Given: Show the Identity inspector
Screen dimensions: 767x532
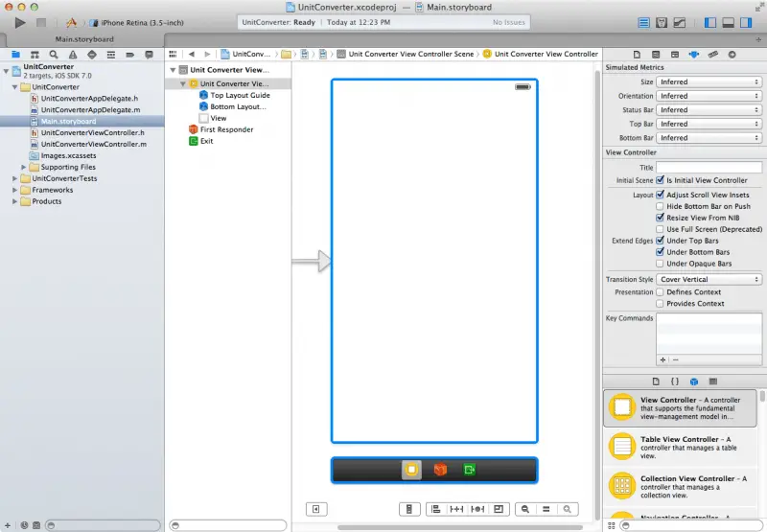Looking at the screenshot, I should (x=674, y=55).
